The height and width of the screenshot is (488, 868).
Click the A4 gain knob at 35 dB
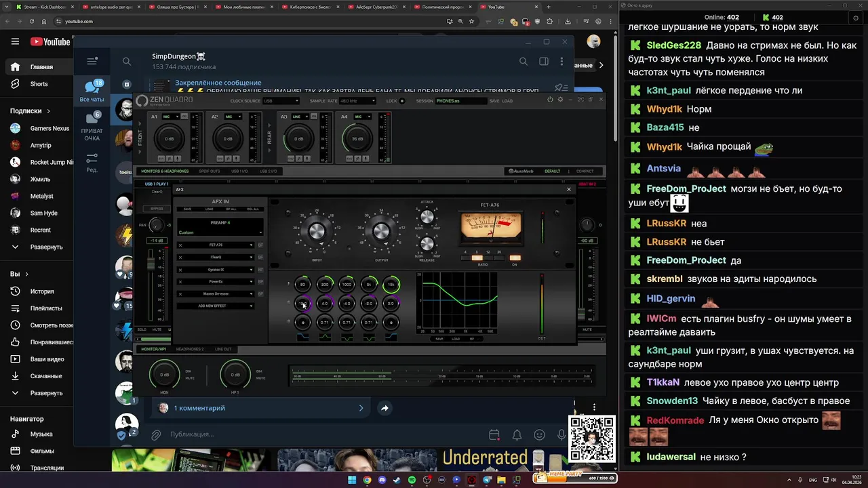coord(357,139)
